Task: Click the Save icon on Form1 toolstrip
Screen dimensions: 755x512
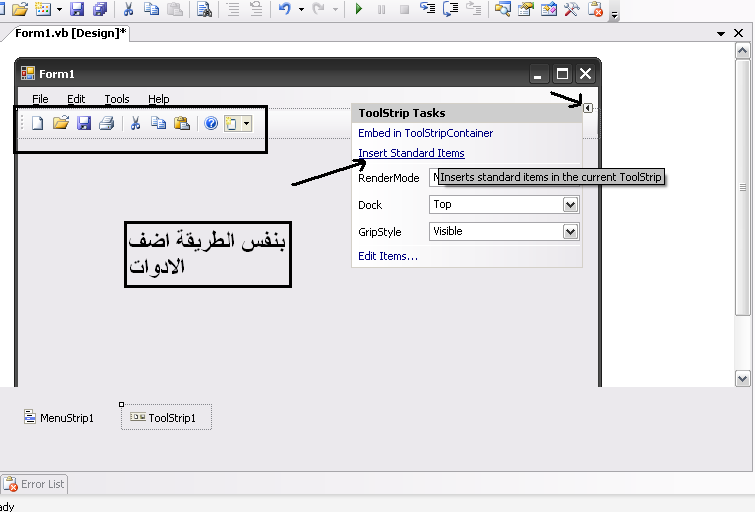Action: [83, 124]
